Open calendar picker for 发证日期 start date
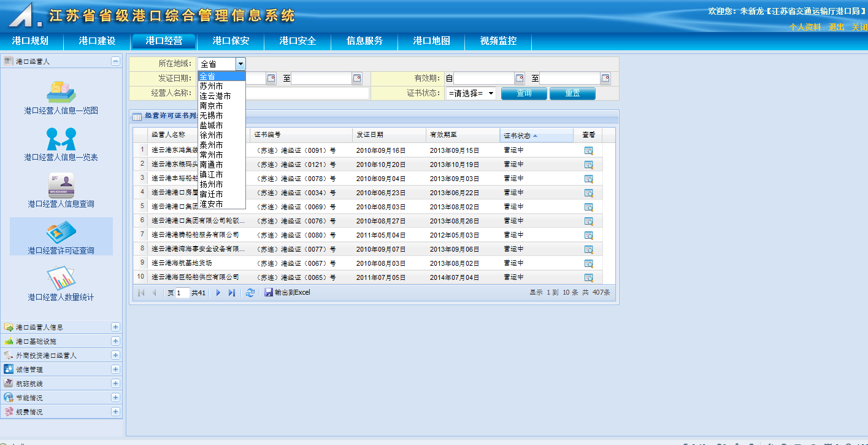 [271, 79]
